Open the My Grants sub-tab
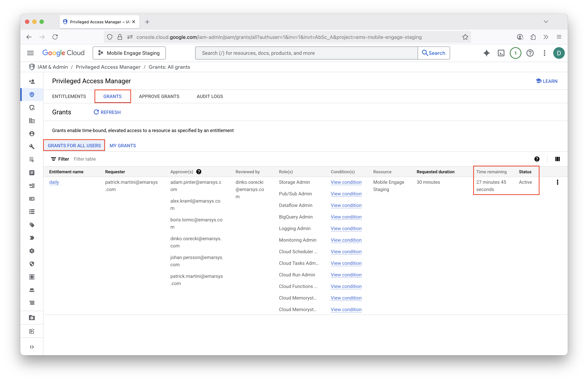 click(x=123, y=146)
